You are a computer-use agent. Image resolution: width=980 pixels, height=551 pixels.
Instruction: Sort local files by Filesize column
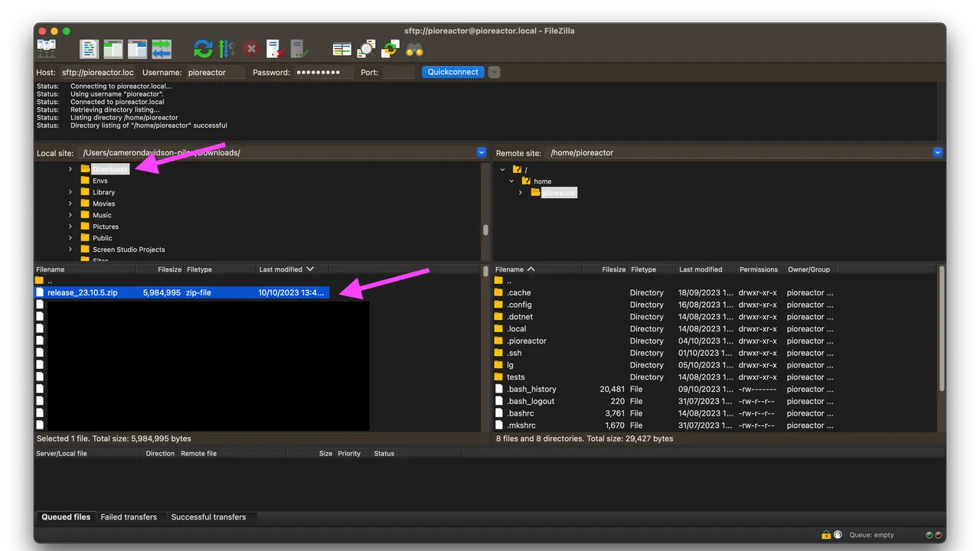(159, 269)
